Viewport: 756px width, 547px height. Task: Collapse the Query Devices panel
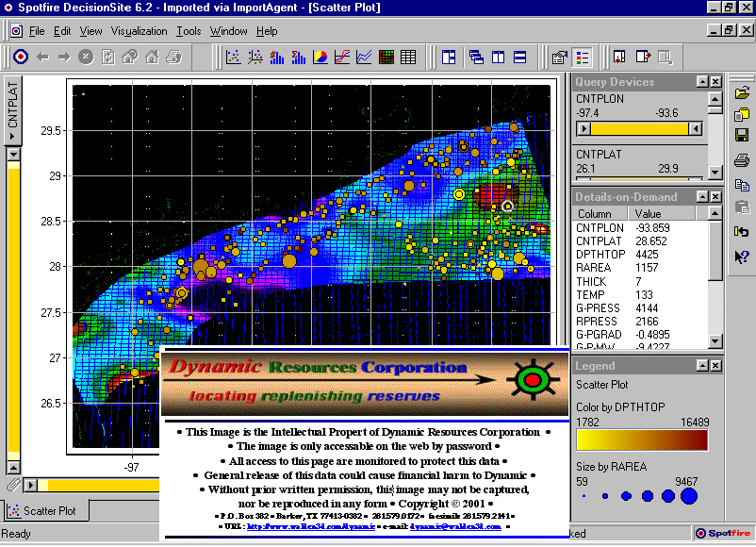click(702, 82)
